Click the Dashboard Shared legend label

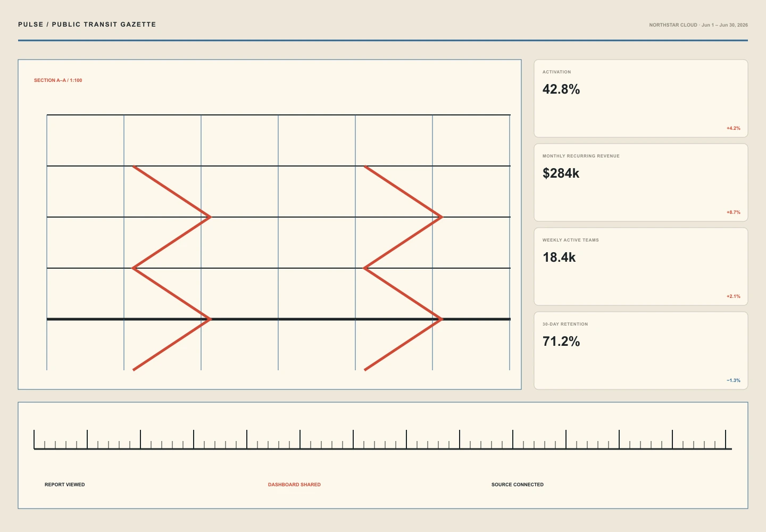[294, 485]
